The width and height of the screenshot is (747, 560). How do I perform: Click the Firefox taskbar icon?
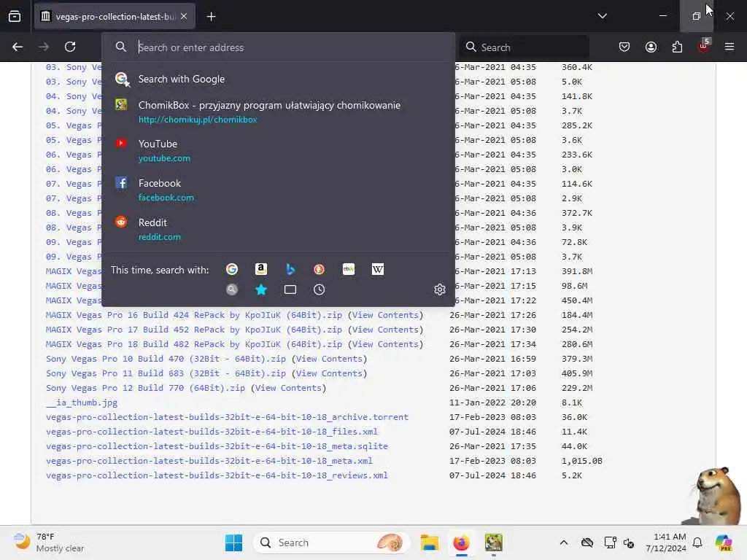[x=461, y=542]
